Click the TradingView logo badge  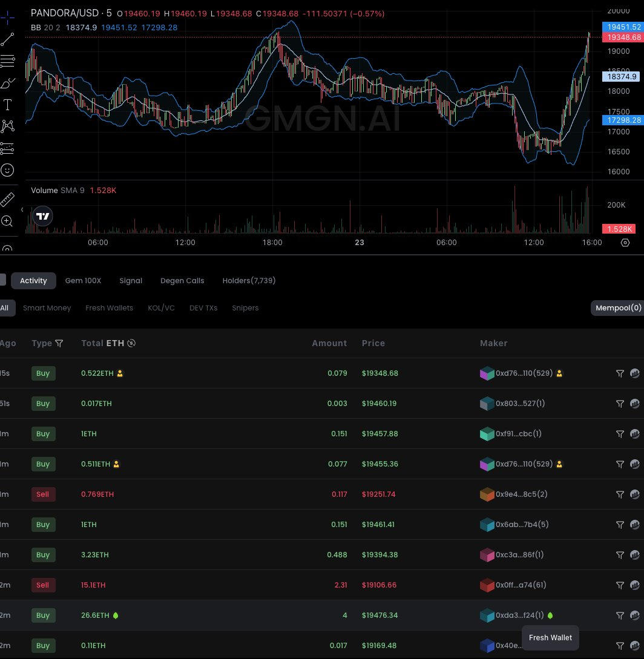tap(42, 217)
